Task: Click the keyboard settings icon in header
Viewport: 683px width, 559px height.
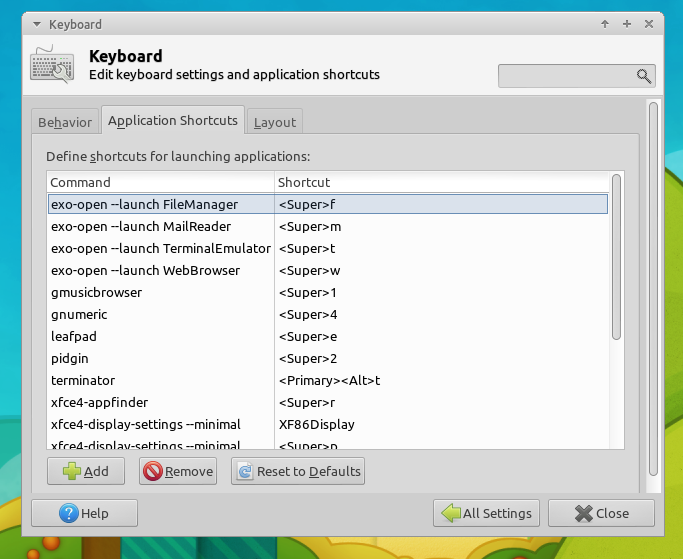Action: tap(52, 64)
